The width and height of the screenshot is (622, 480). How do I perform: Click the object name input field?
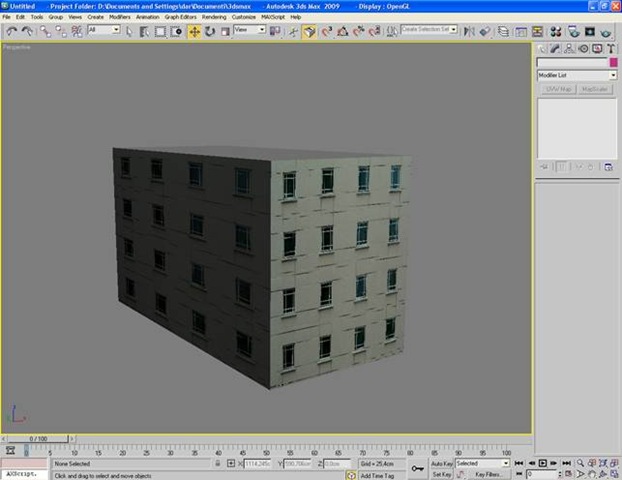(x=572, y=62)
